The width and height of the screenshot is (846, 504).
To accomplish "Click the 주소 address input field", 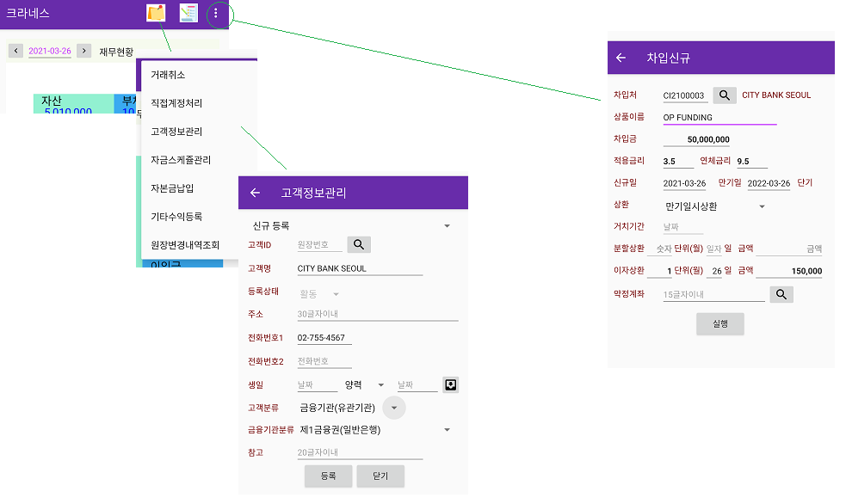I will (377, 315).
